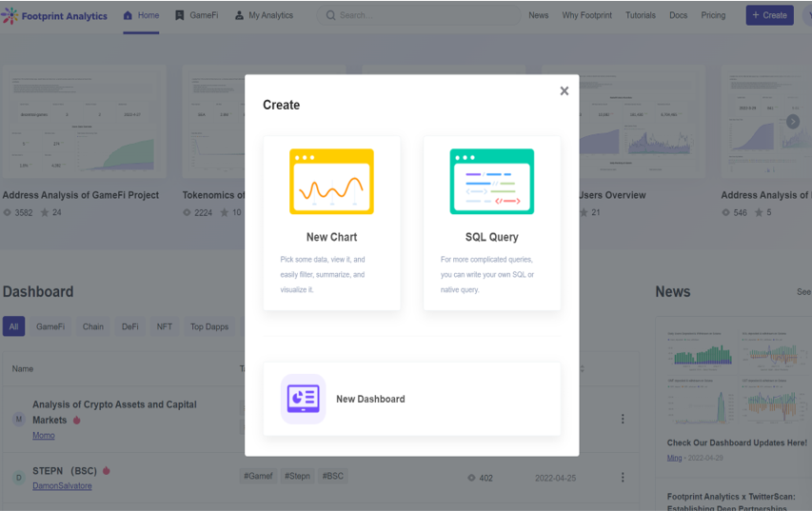812x511 pixels.
Task: Click the star icon beside 21
Action: [x=584, y=212]
